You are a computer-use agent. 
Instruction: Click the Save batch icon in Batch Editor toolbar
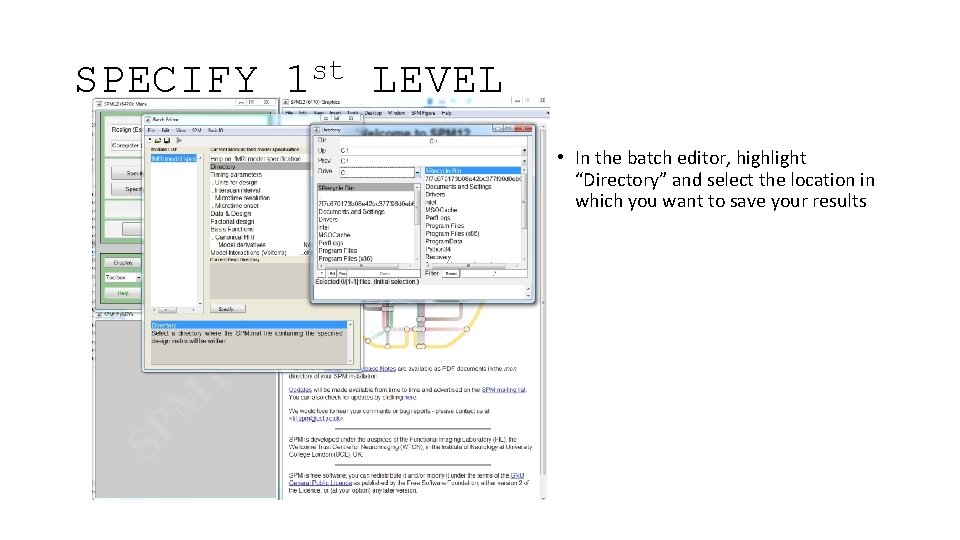point(167,140)
